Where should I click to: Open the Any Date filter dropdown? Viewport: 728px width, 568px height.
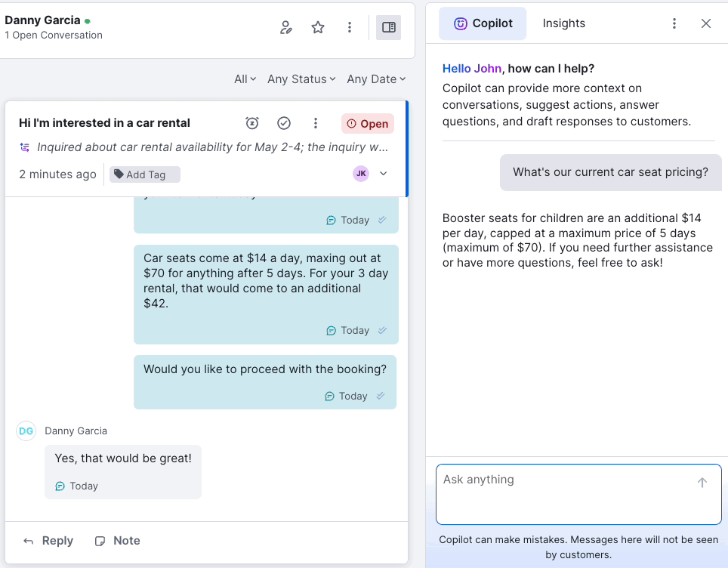pos(375,79)
